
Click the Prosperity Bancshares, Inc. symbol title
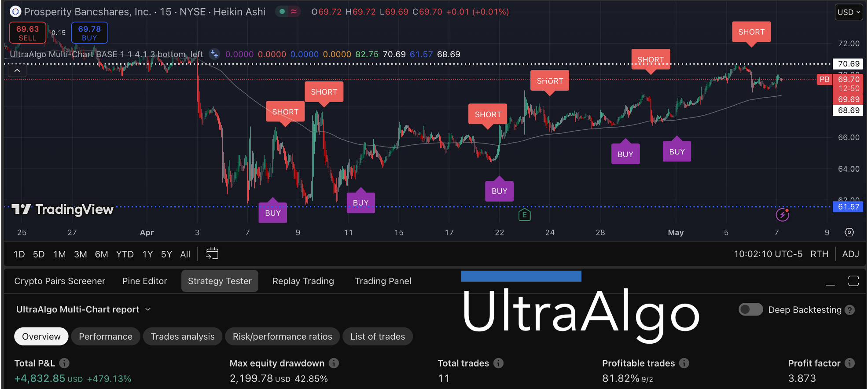(87, 11)
